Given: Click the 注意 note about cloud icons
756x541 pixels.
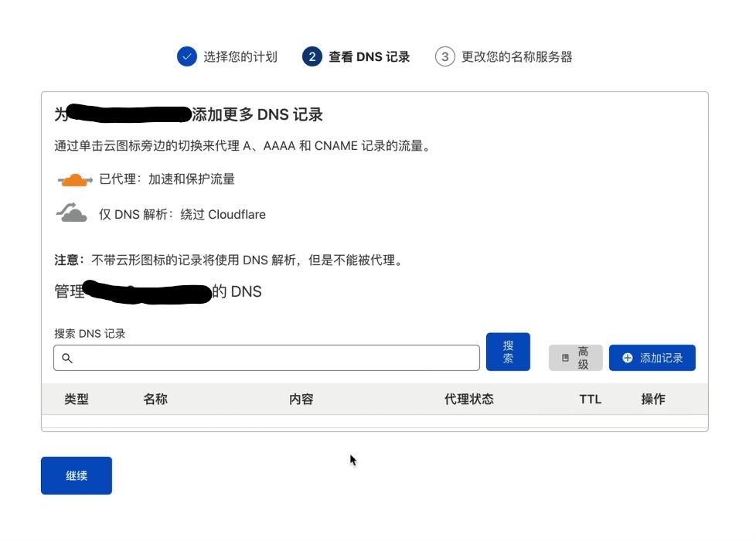Looking at the screenshot, I should [x=230, y=260].
